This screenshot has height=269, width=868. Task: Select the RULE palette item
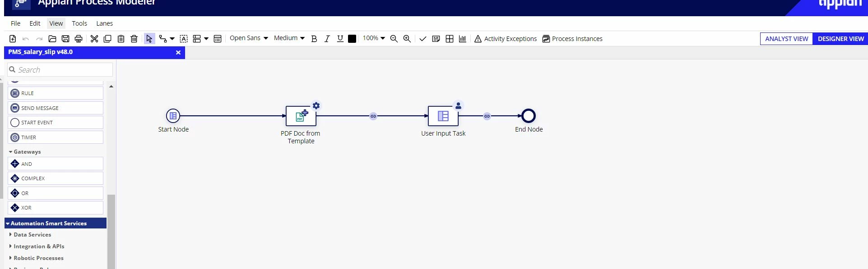click(56, 93)
